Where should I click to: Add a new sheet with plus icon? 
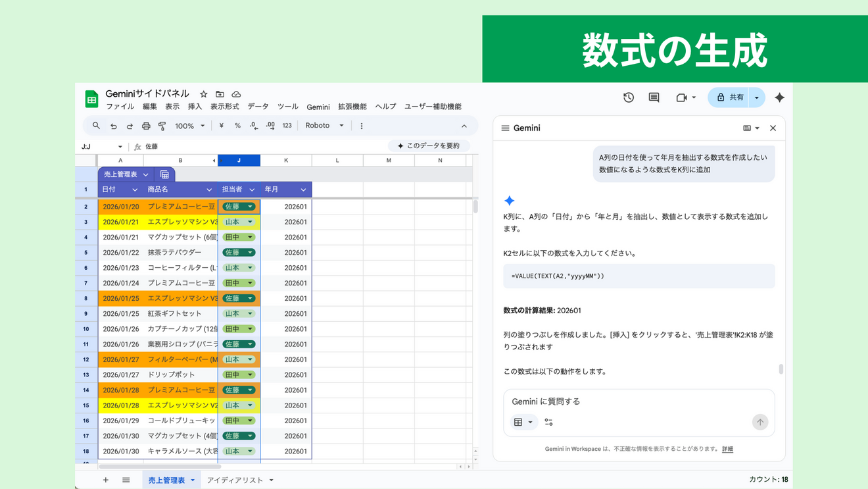coord(105,480)
